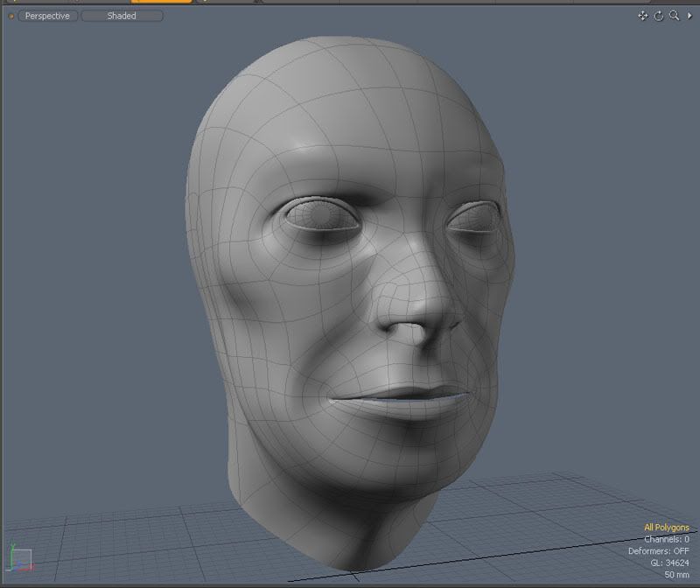The image size is (700, 588).
Task: Open the Perspective view type dropdown
Action: [x=47, y=16]
